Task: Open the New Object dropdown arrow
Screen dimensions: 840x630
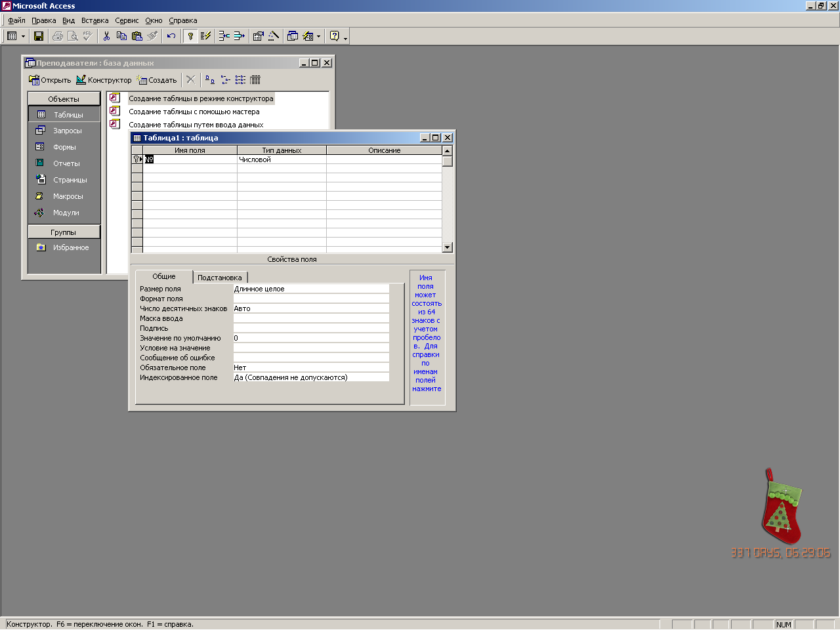Action: click(x=319, y=36)
